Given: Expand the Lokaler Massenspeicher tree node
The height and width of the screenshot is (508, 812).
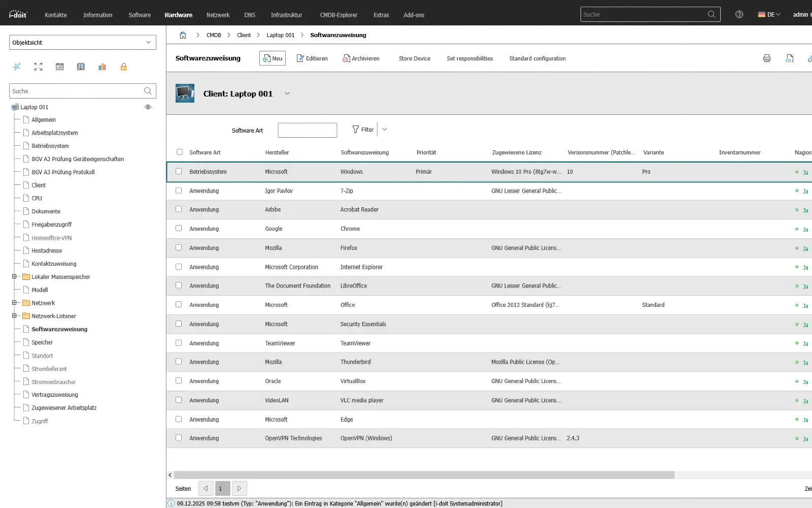Looking at the screenshot, I should tap(14, 276).
